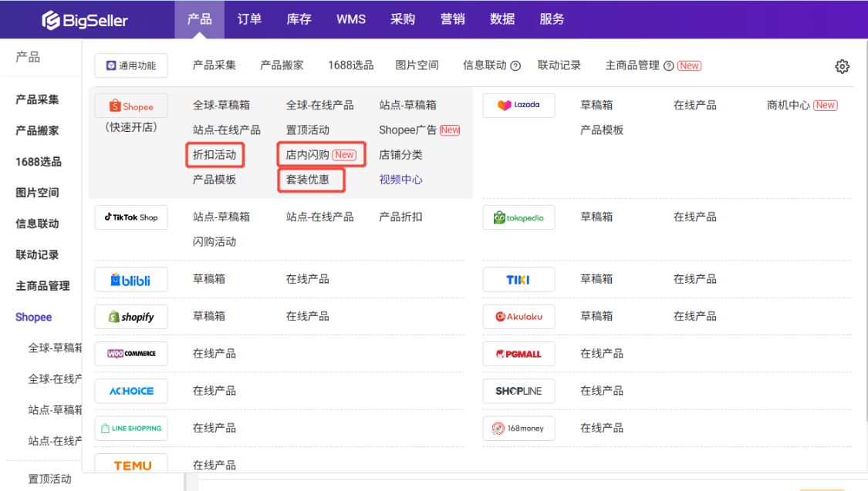Screen dimensions: 868x491
Task: Open 联动记录 in the general functions row
Action: click(x=559, y=66)
